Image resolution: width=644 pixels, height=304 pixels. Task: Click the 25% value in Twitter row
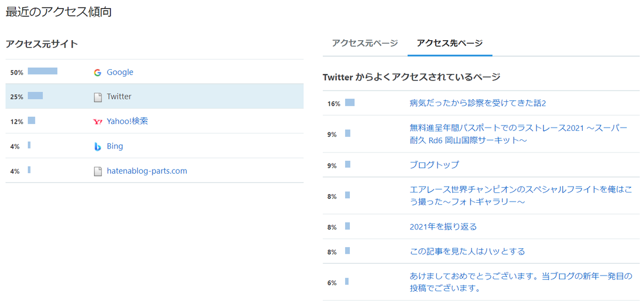[x=17, y=97]
